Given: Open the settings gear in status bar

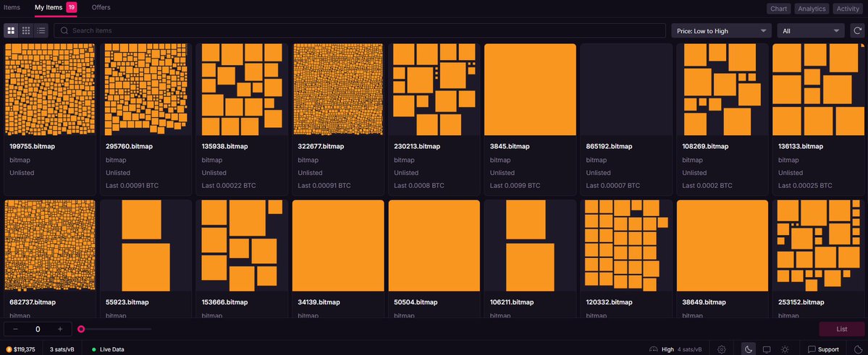Looking at the screenshot, I should tap(721, 349).
